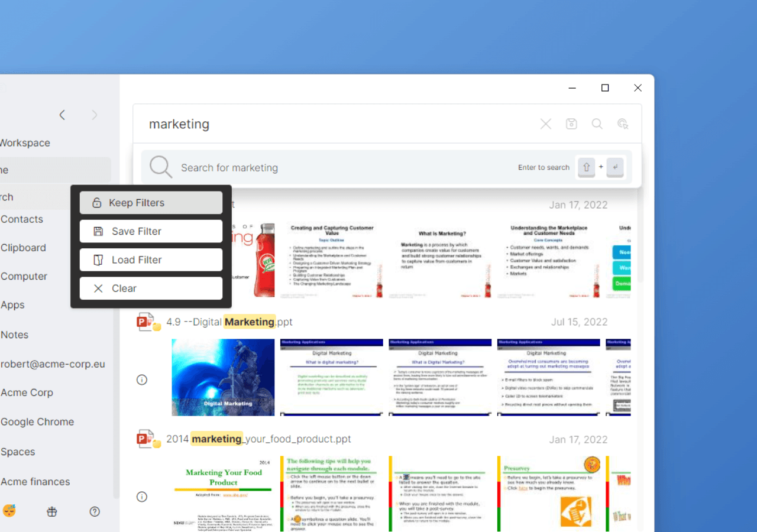Select Acme Corp in the sidebar

click(x=27, y=392)
